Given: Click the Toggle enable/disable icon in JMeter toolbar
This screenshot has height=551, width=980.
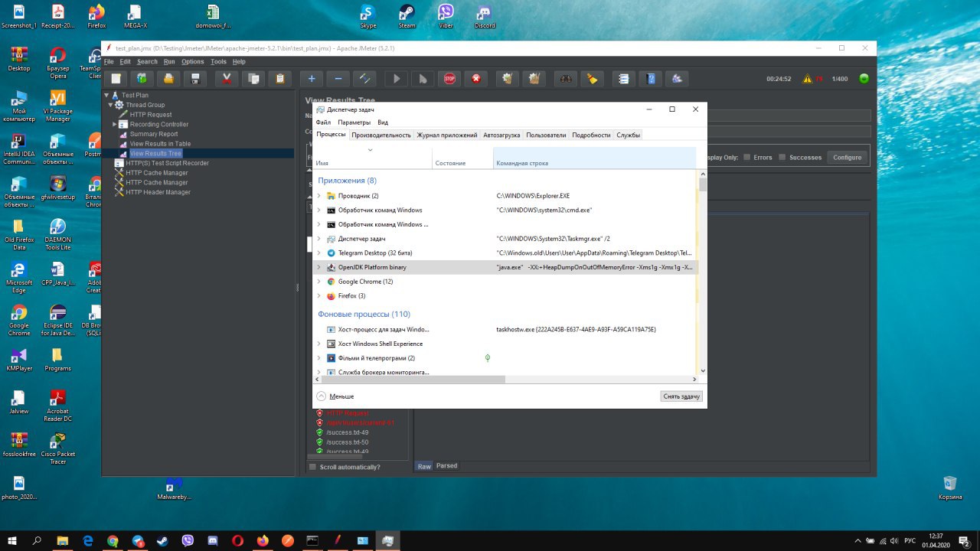Looking at the screenshot, I should pyautogui.click(x=364, y=78).
